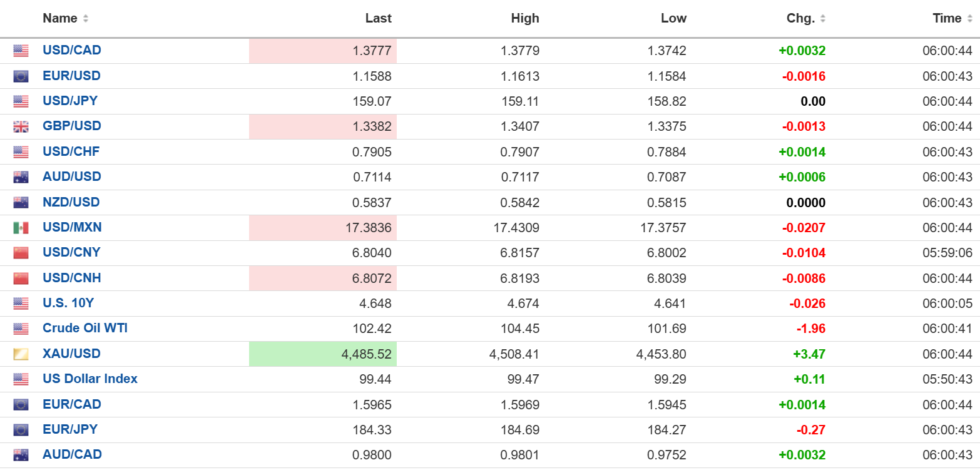This screenshot has width=980, height=470.
Task: Click the Mexico flag icon beside USD/MXN
Action: pos(21,228)
